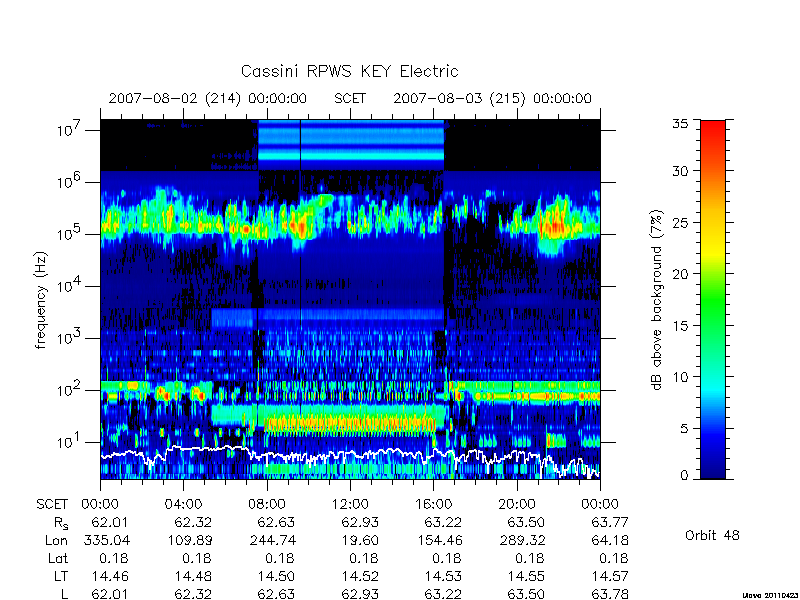Screen dimensions: 800x600
Task: Click the 10^5 frequency tick label
Action: pos(71,234)
